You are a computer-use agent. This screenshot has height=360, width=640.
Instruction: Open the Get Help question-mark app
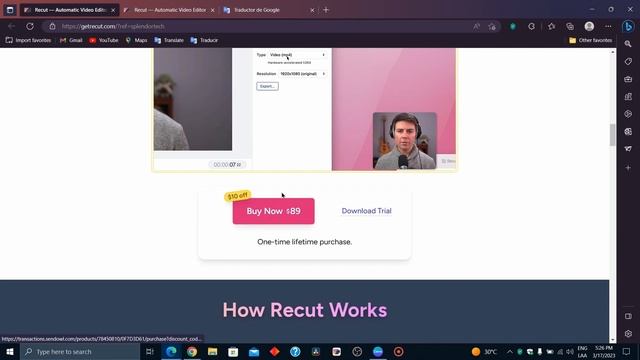pos(295,351)
